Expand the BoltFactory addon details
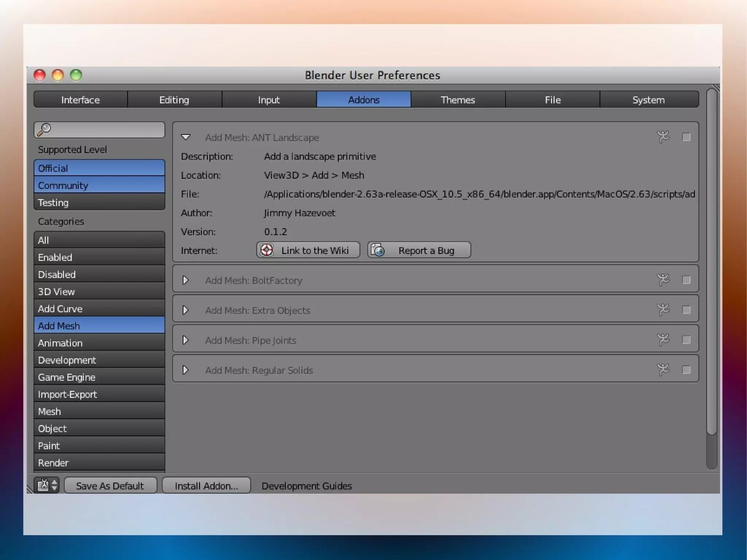Screen dimensions: 747x560 pos(186,280)
